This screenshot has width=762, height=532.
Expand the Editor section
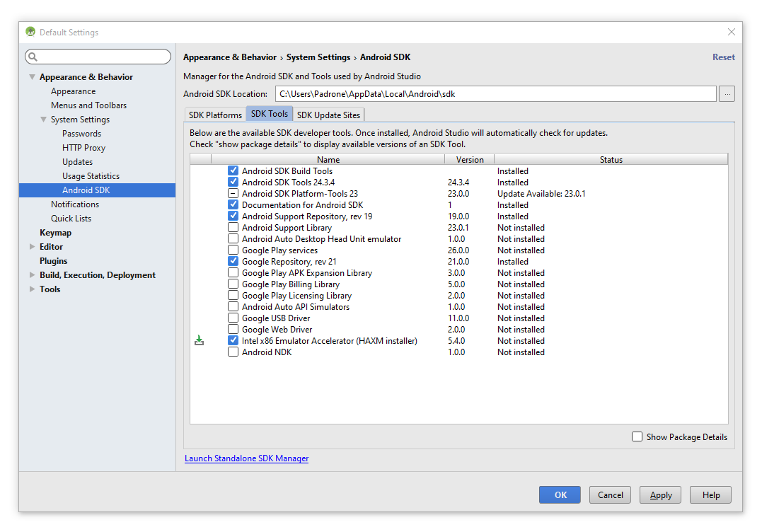32,247
